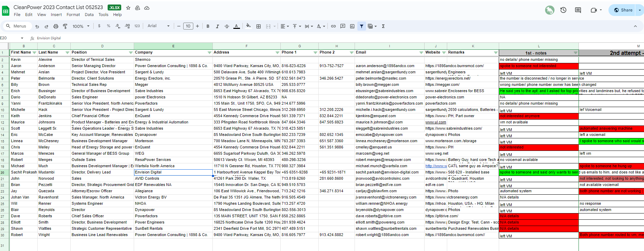644x251 pixels.
Task: Click the add to Drive icon
Action: click(138, 8)
